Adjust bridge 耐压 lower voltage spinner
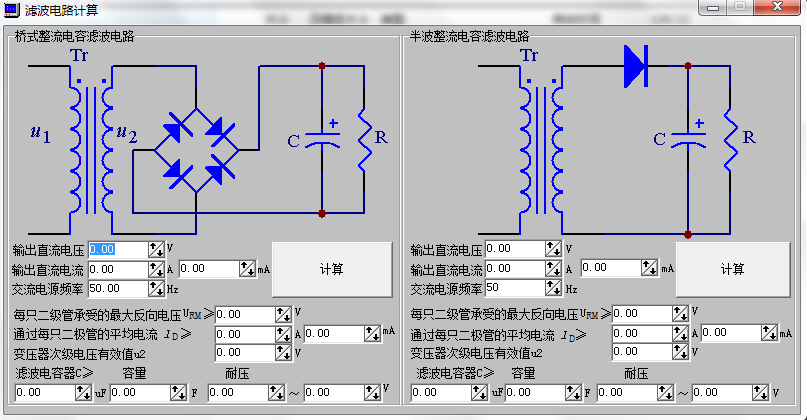Viewport: 807px width, 420px height. coord(276,393)
